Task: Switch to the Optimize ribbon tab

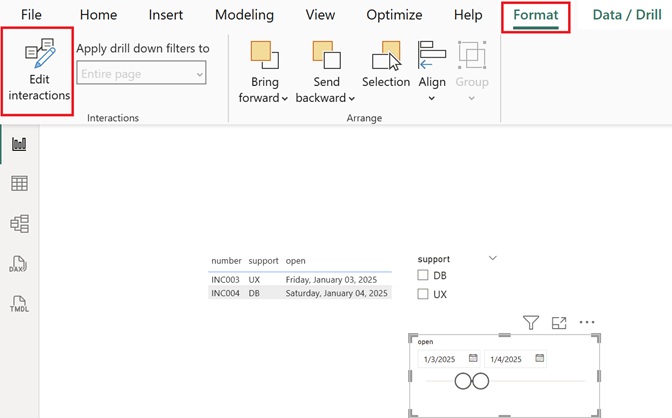Action: [394, 15]
